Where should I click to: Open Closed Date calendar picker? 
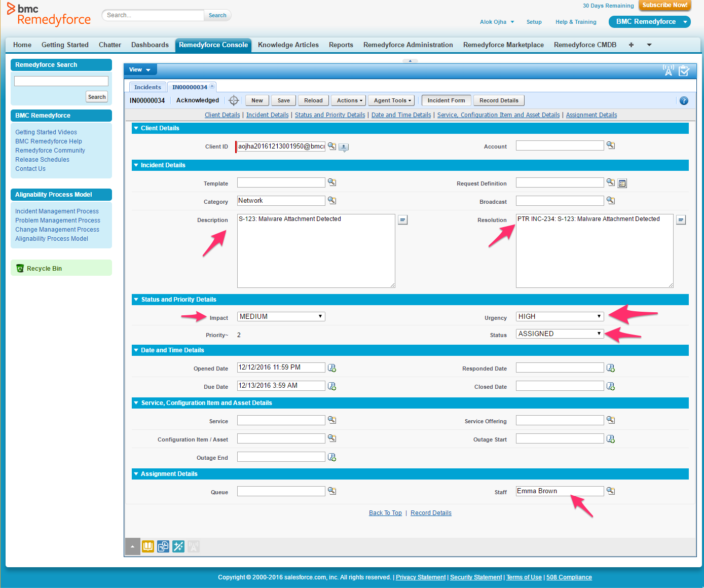tap(611, 386)
